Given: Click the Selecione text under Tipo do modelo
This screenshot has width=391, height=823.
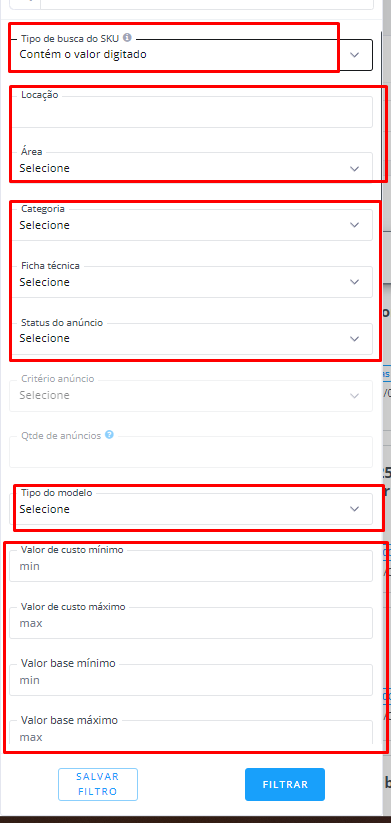Looking at the screenshot, I should (x=45, y=509).
